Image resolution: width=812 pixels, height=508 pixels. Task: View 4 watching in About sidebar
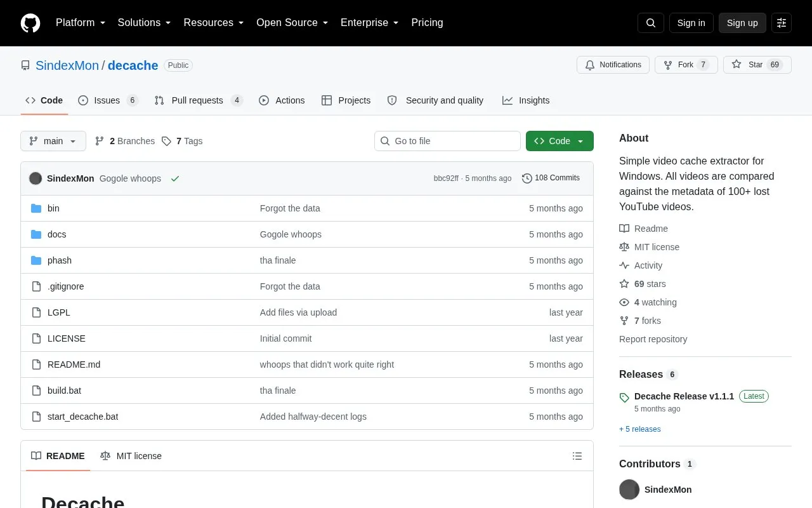(648, 302)
